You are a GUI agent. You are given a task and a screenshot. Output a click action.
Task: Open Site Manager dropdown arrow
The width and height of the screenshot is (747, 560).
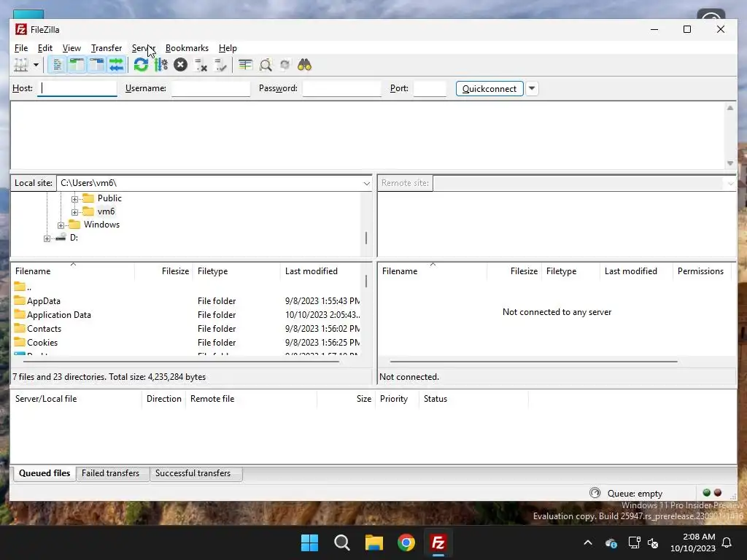coord(36,65)
